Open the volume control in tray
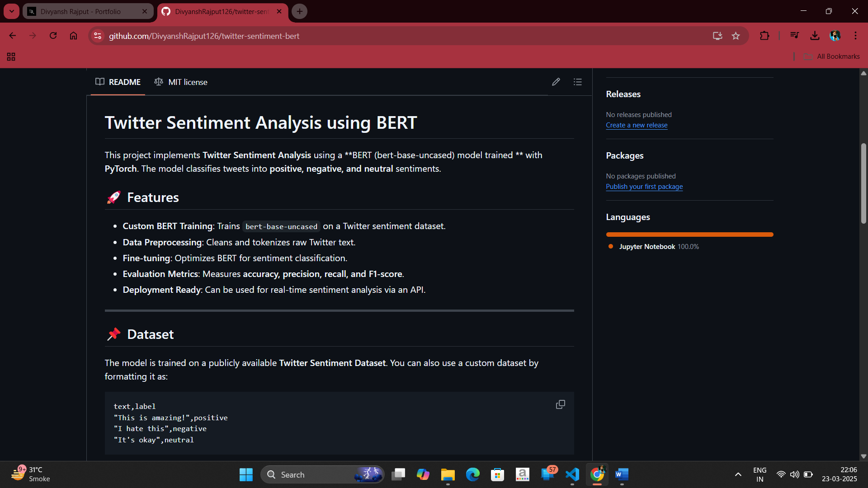The image size is (868, 488). pyautogui.click(x=794, y=474)
